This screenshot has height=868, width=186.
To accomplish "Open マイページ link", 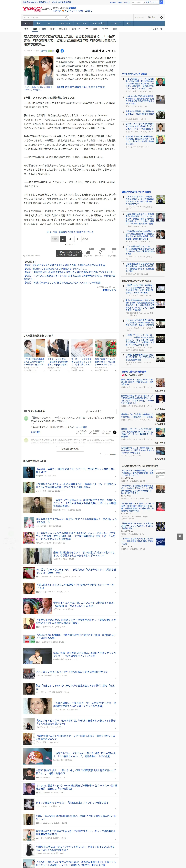I will [139, 18].
